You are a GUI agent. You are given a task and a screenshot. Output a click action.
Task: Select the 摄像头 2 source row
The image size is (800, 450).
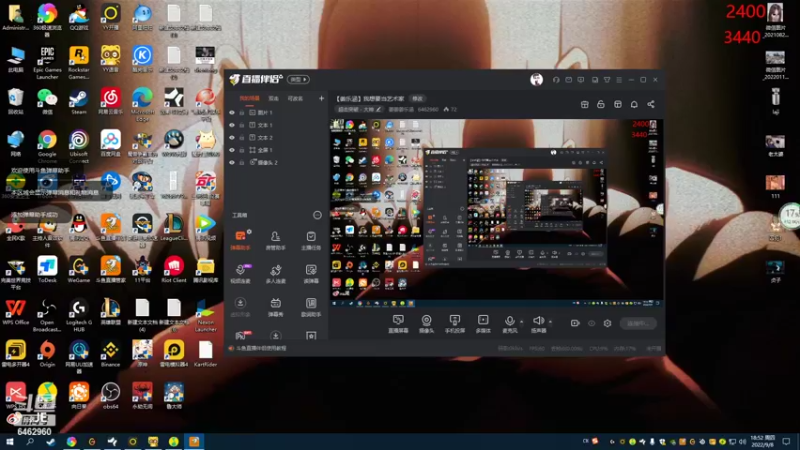click(x=276, y=162)
